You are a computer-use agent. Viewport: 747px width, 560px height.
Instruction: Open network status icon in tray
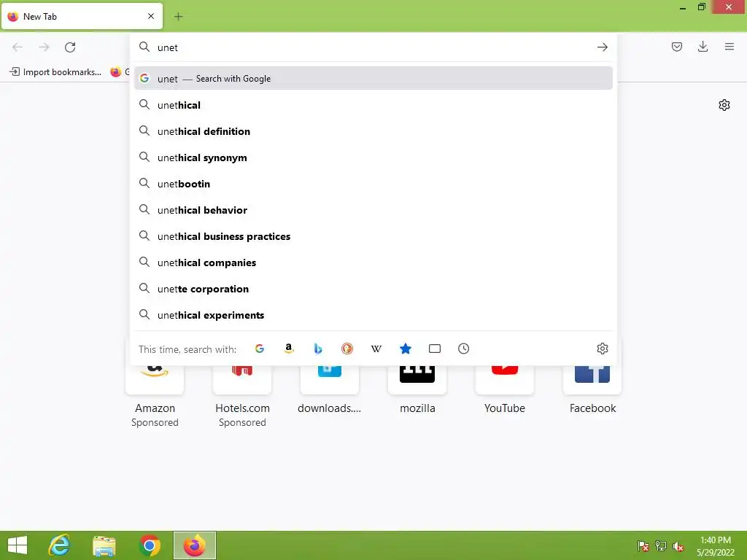click(x=661, y=545)
